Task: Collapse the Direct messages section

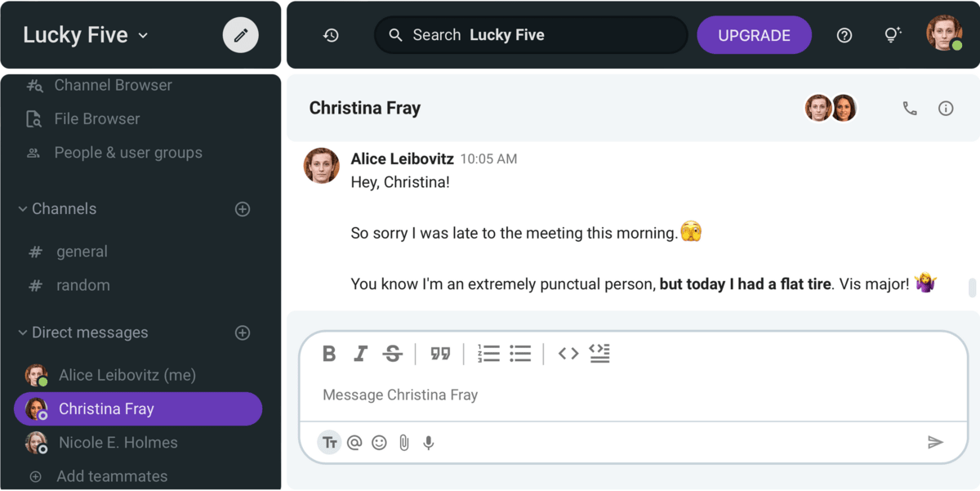Action: pos(23,333)
